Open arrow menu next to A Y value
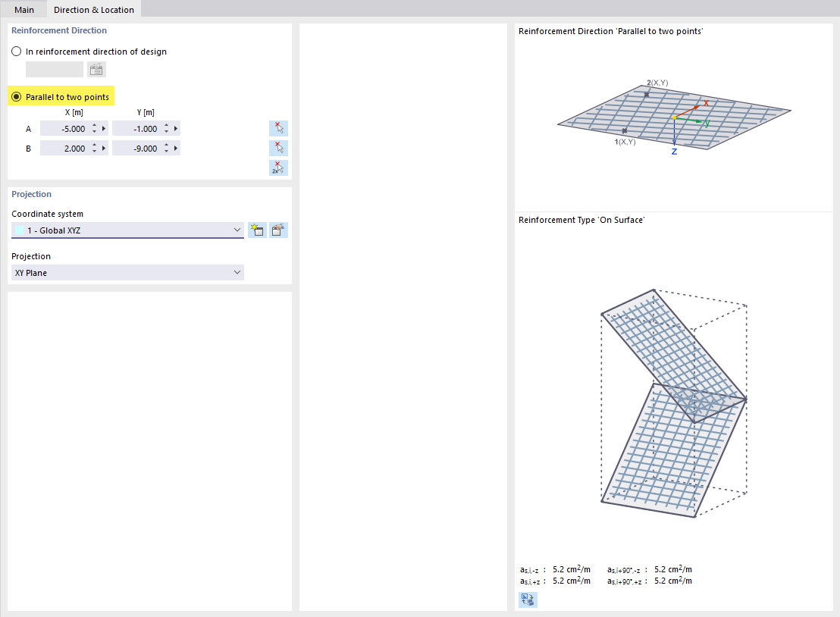This screenshot has width=840, height=617. [176, 129]
